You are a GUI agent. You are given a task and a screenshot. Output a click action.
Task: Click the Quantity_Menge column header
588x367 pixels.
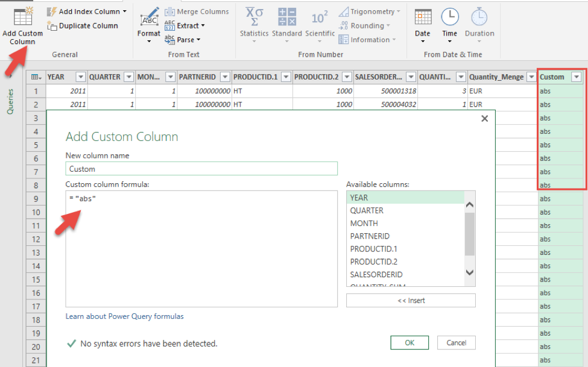pos(502,77)
